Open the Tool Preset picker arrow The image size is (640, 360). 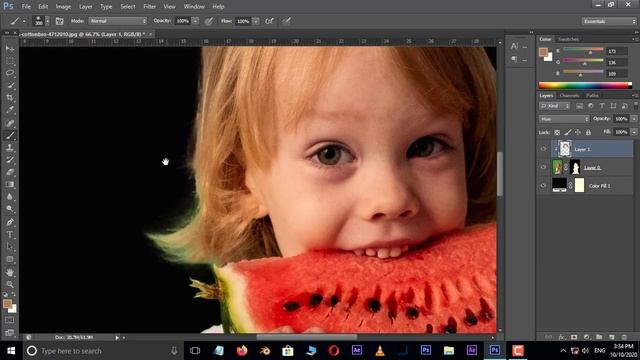24,21
